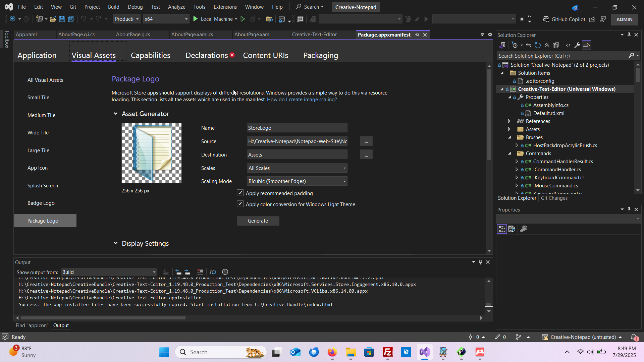Switch to the AboutPage.xaml document tab
The height and width of the screenshot is (362, 644).
pyautogui.click(x=252, y=35)
